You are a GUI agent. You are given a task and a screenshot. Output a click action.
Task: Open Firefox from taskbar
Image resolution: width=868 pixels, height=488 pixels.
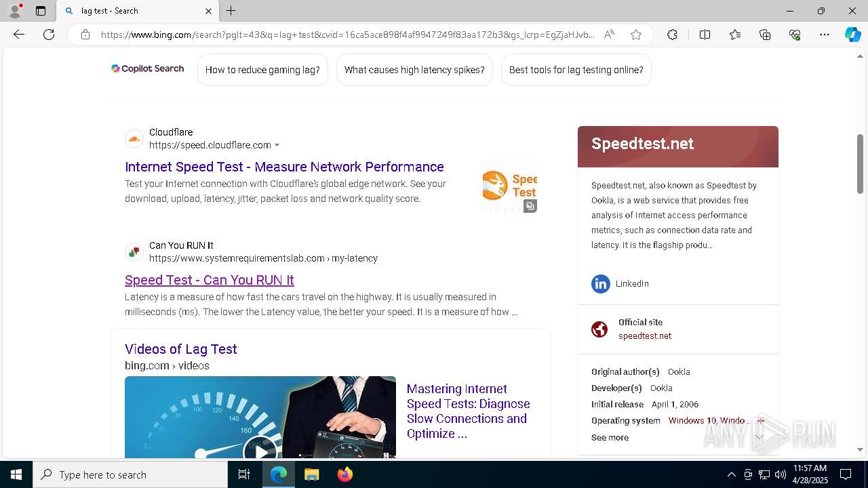344,474
